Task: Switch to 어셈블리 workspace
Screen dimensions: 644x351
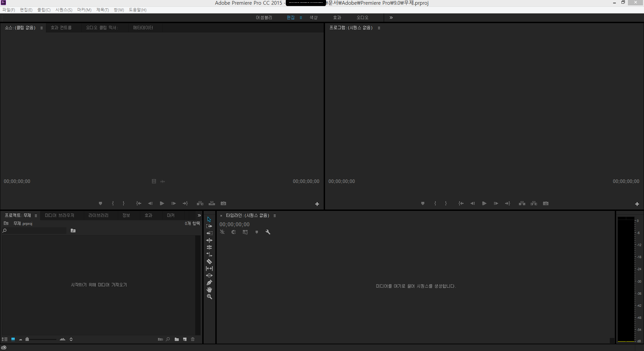Action: pos(264,17)
